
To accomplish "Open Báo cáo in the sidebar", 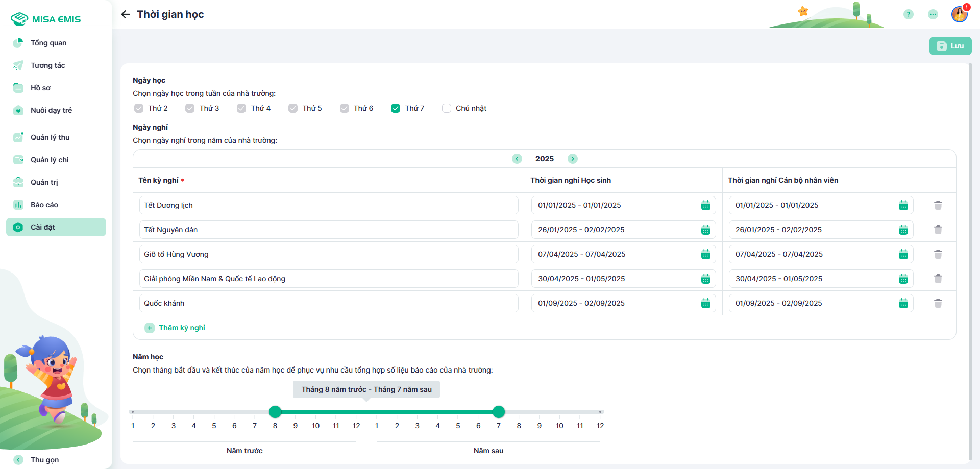I will point(44,205).
